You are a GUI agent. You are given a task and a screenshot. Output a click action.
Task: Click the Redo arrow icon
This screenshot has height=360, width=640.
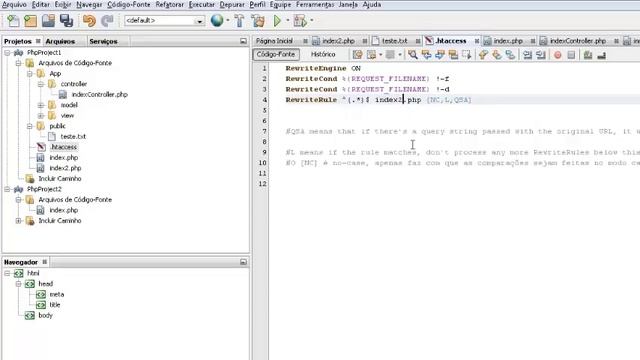click(107, 20)
